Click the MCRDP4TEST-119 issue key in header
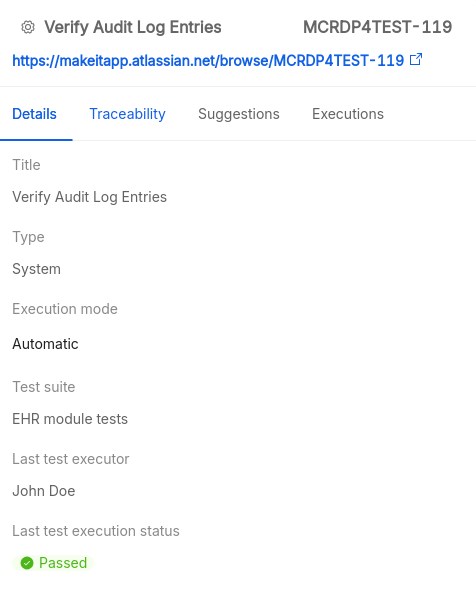 pos(378,27)
